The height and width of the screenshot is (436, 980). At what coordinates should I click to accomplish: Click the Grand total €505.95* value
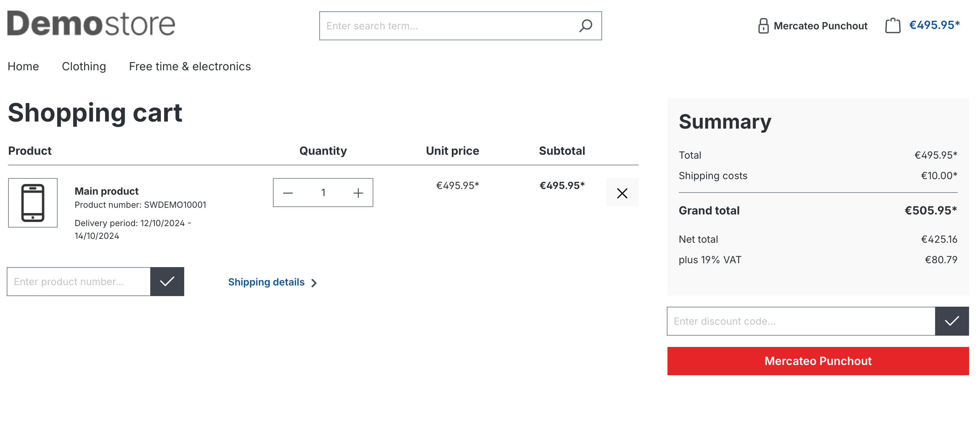coord(931,210)
